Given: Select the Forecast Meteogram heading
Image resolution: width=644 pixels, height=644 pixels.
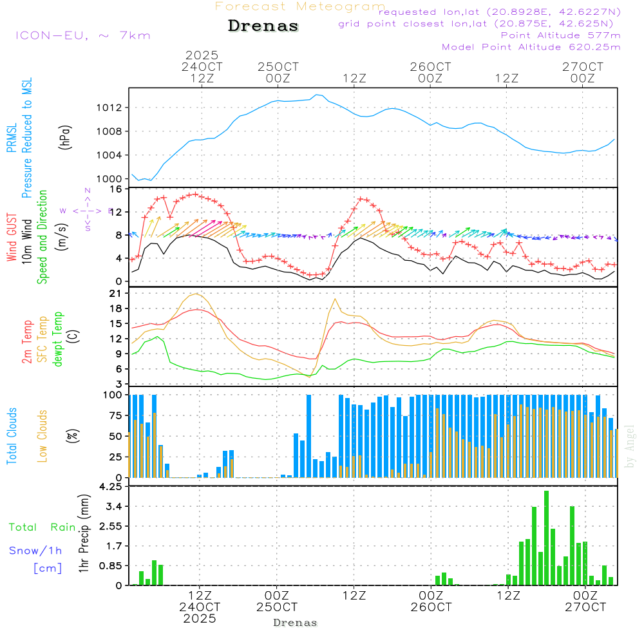Looking at the screenshot, I should 299,6.
